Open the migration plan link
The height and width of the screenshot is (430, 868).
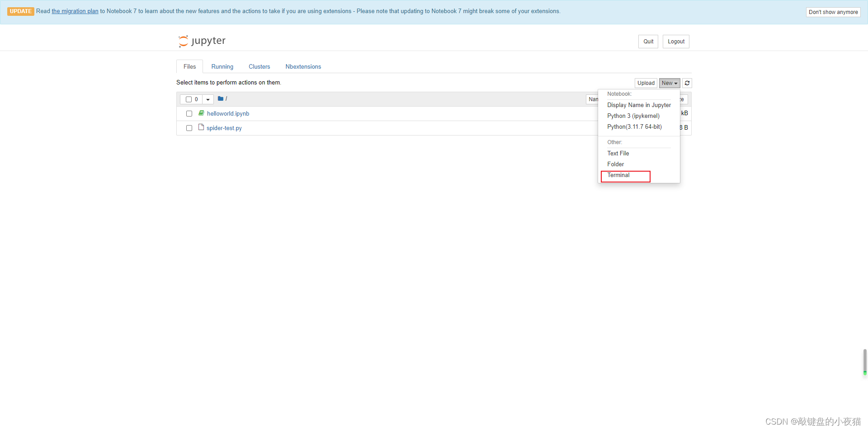pos(75,11)
